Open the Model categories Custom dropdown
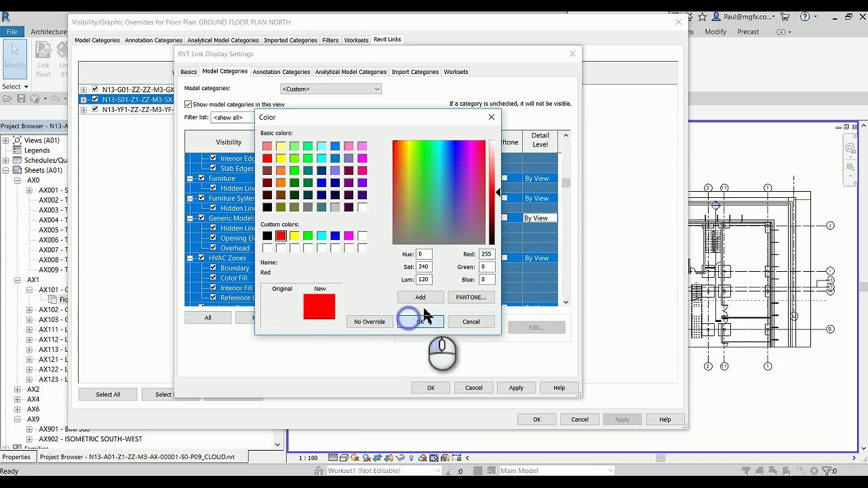This screenshot has width=868, height=488. (x=331, y=89)
